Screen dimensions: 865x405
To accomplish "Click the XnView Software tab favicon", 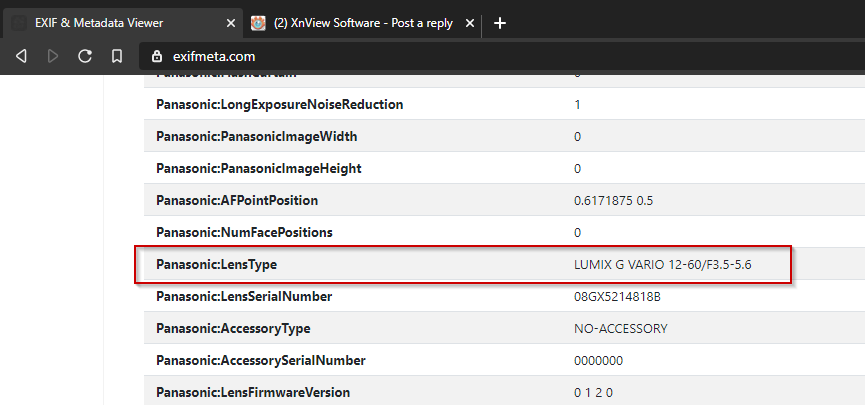I will click(259, 22).
